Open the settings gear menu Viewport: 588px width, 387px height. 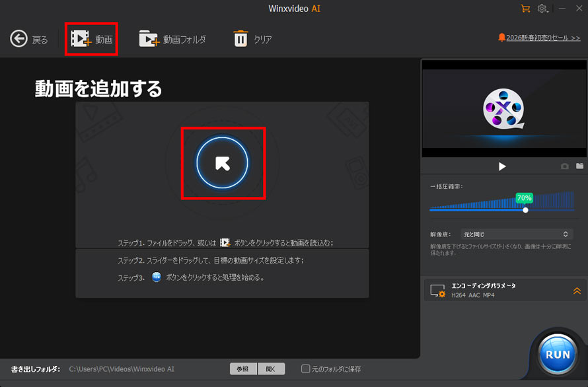[x=542, y=9]
